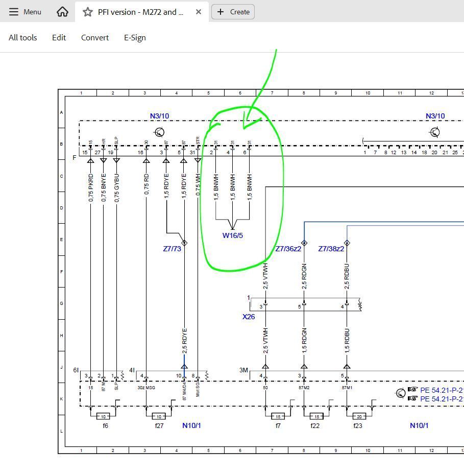Go to the Home screen icon
This screenshot has height=476, width=464.
[x=62, y=12]
